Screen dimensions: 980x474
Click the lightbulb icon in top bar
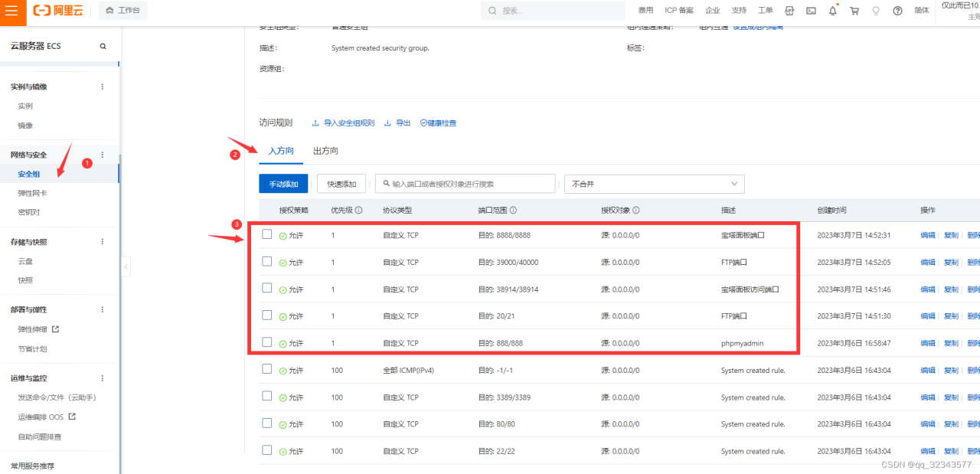coord(876,11)
